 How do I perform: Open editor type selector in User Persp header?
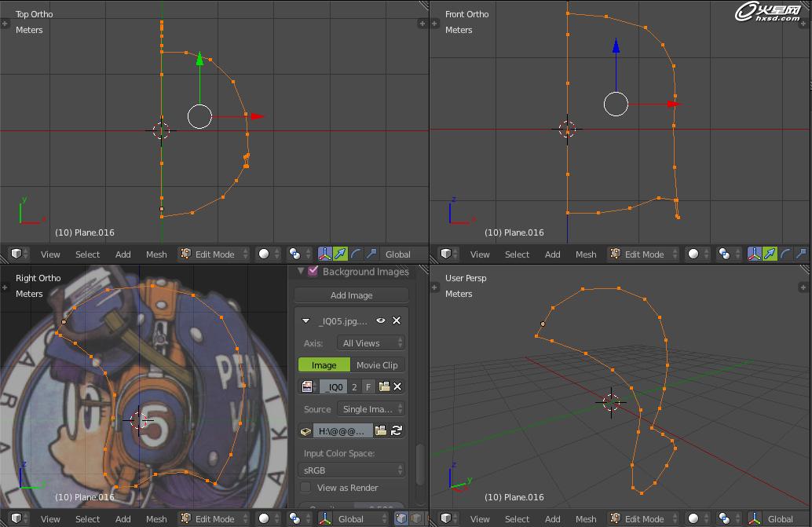click(449, 518)
